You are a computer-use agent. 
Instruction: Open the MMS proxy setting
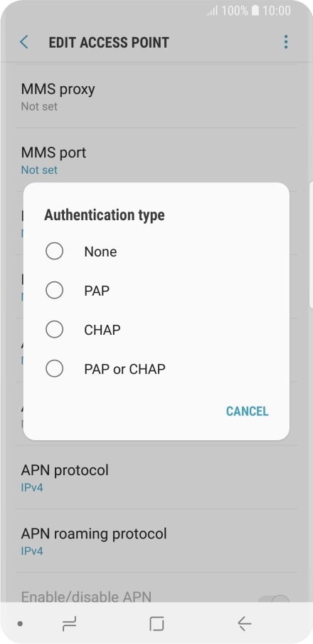[x=156, y=96]
